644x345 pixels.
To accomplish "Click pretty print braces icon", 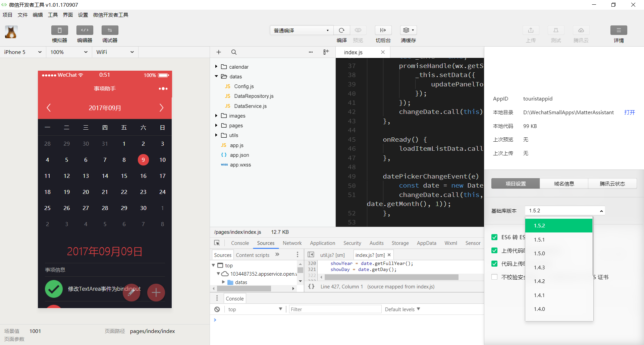I will coord(311,286).
